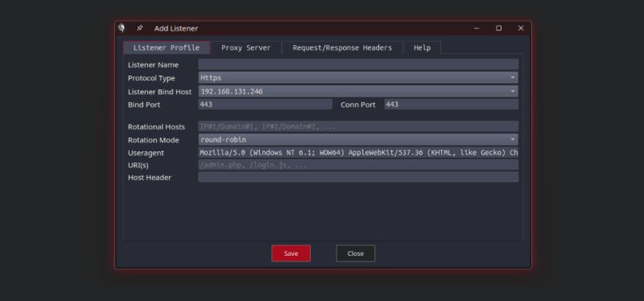This screenshot has height=301, width=644.
Task: Focus the Host Header input field
Action: click(358, 177)
